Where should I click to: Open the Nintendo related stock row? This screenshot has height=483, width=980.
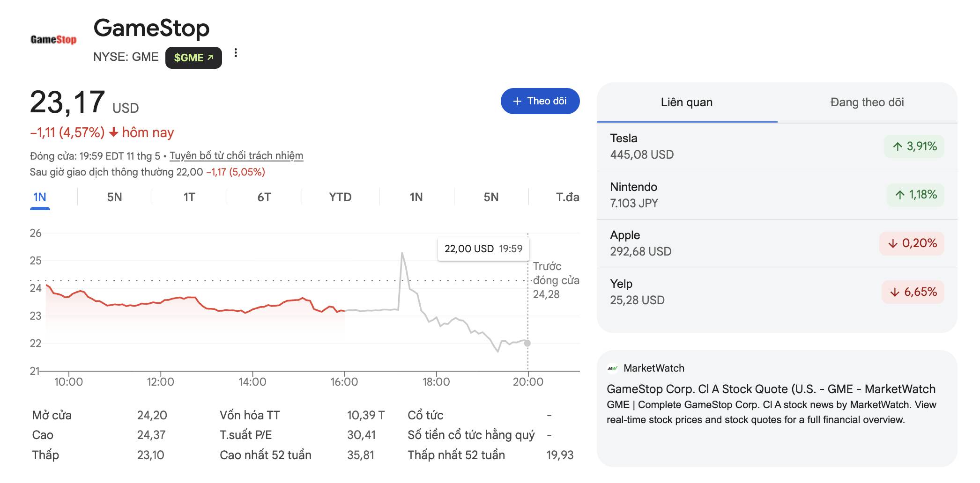coord(777,195)
